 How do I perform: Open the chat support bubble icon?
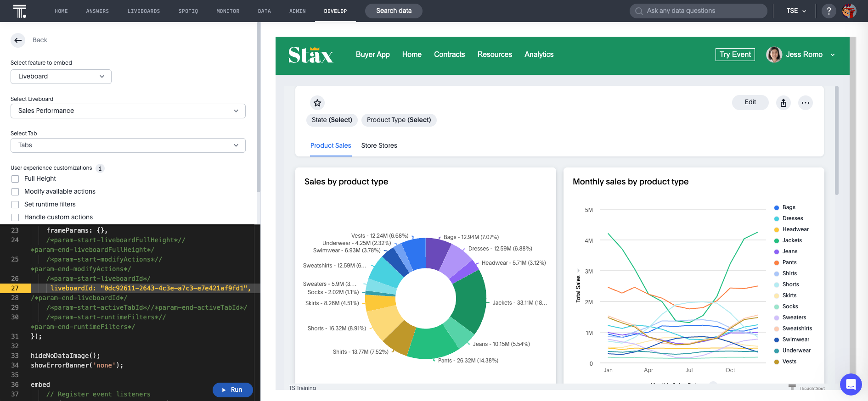pyautogui.click(x=851, y=384)
